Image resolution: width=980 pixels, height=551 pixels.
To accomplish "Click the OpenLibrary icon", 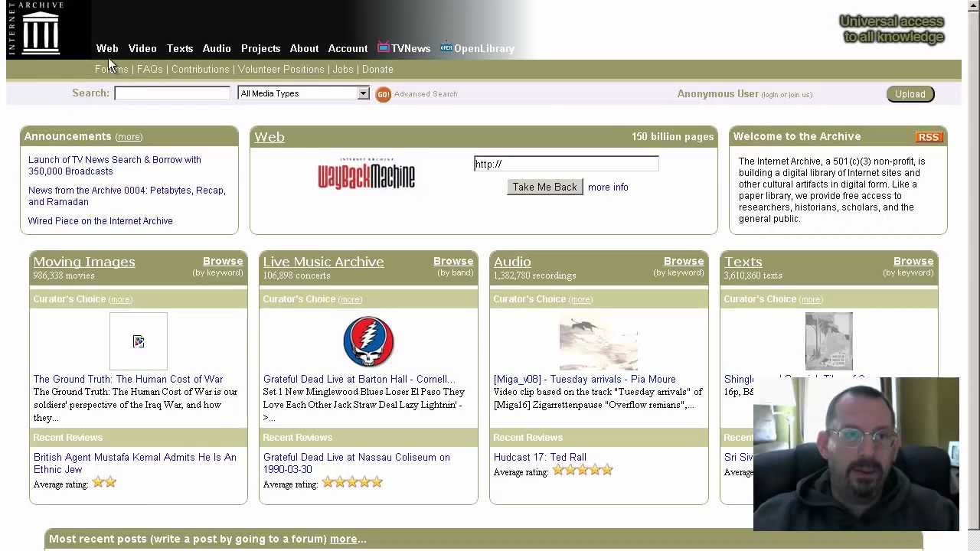I will click(x=446, y=47).
